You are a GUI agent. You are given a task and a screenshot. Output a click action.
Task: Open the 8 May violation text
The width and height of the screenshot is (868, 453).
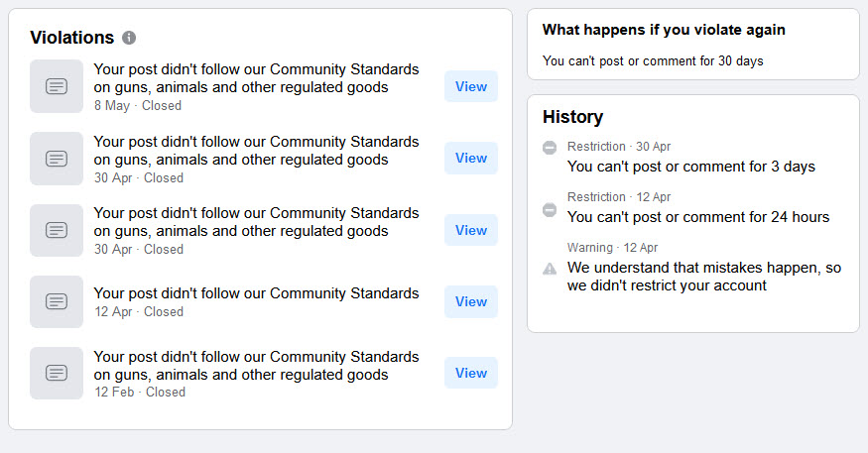coord(256,78)
